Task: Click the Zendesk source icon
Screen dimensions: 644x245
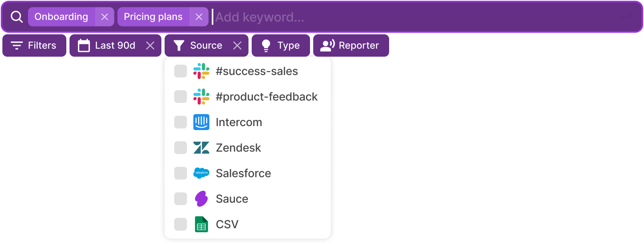Action: [x=202, y=148]
